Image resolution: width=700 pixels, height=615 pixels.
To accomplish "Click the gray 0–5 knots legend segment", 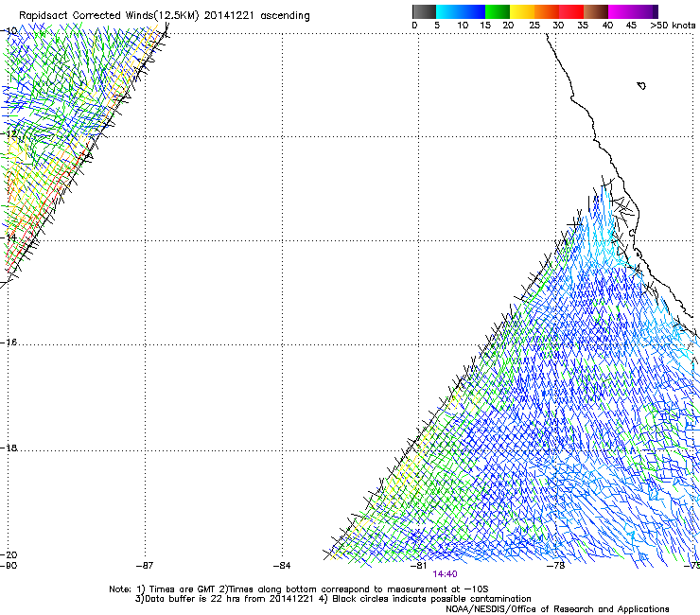I will [x=424, y=11].
